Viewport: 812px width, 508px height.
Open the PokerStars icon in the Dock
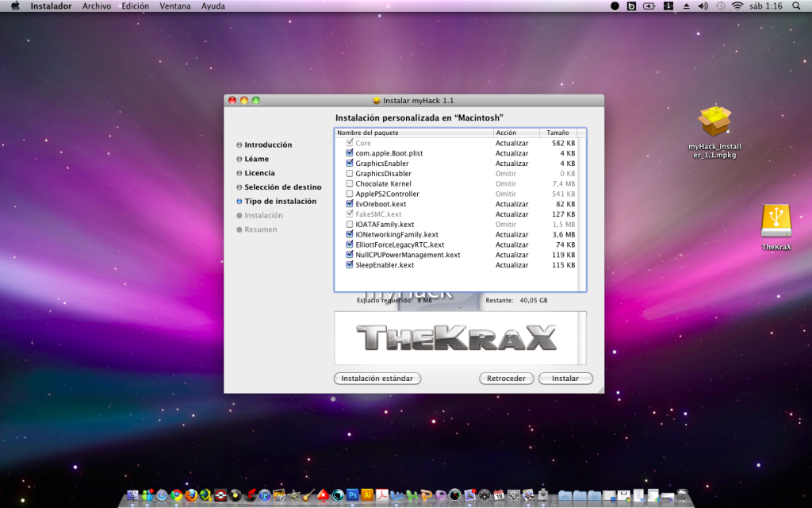point(324,495)
